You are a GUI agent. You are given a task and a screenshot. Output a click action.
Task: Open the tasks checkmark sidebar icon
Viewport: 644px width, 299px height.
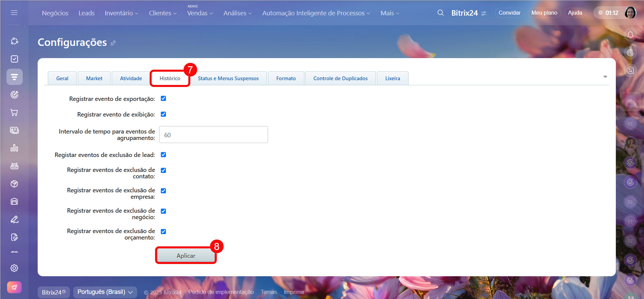14,59
